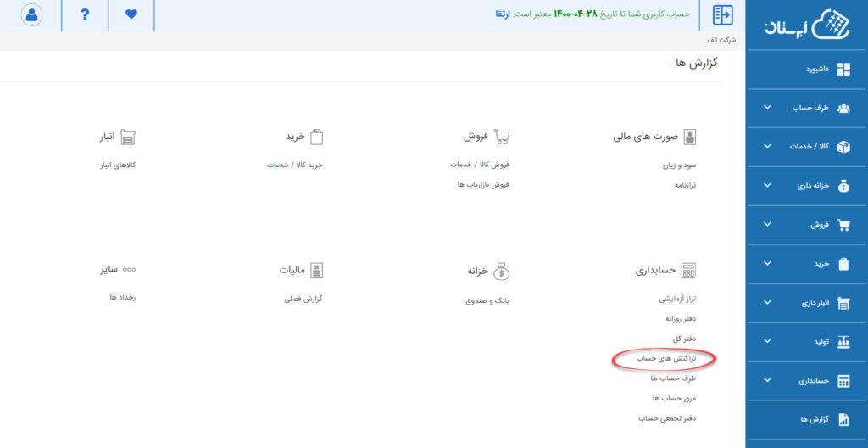Click the مالیات section document icon
Viewport: 868px width, 448px height.
tap(316, 271)
